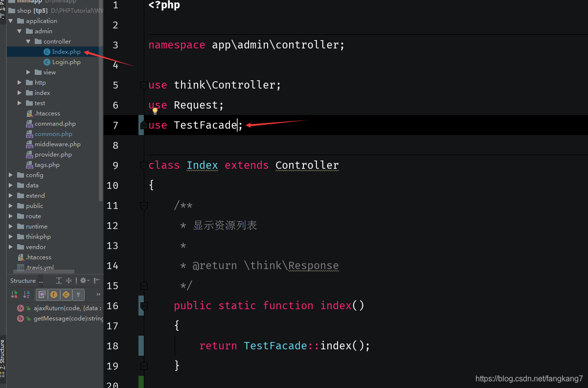Open Login.php in project tree
The image size is (588, 388).
[x=66, y=62]
